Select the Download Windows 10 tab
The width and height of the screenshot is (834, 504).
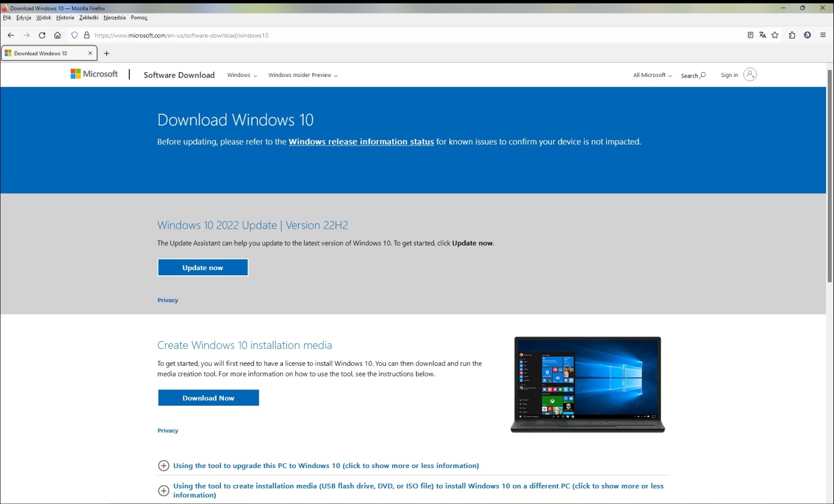[x=49, y=53]
